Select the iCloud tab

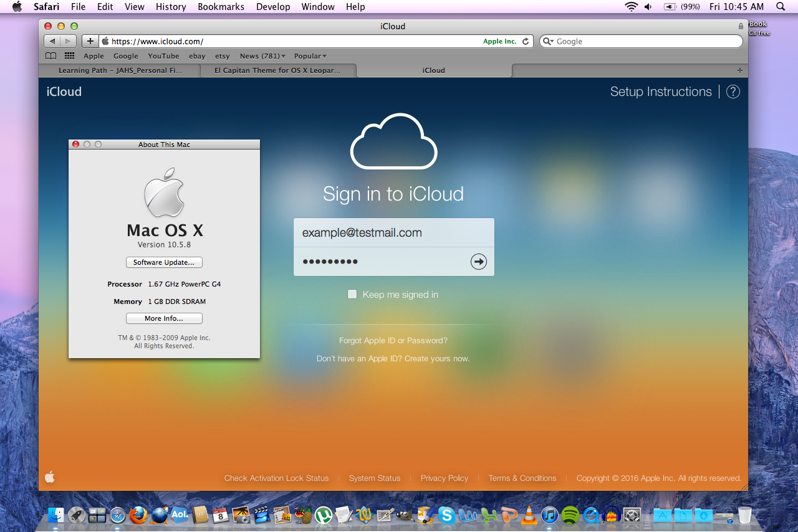[x=434, y=70]
